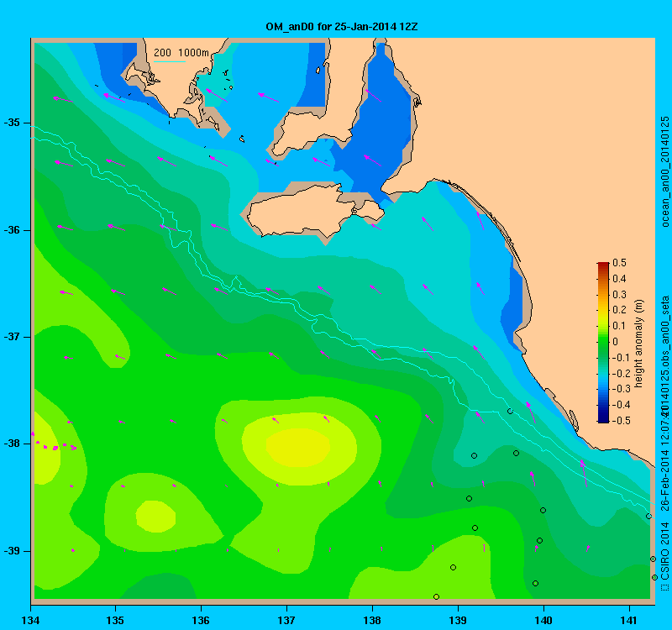
Task: Click the "-39" latitude axis label
Action: (12, 551)
